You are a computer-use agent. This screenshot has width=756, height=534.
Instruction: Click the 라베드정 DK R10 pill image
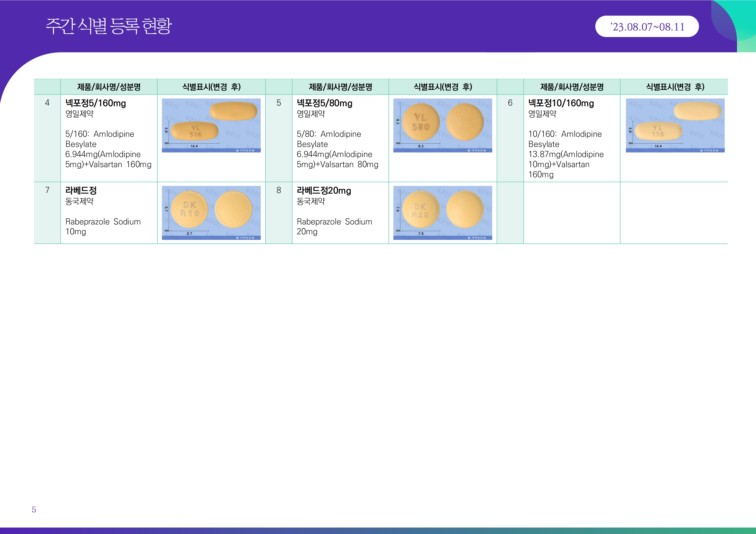point(211,213)
